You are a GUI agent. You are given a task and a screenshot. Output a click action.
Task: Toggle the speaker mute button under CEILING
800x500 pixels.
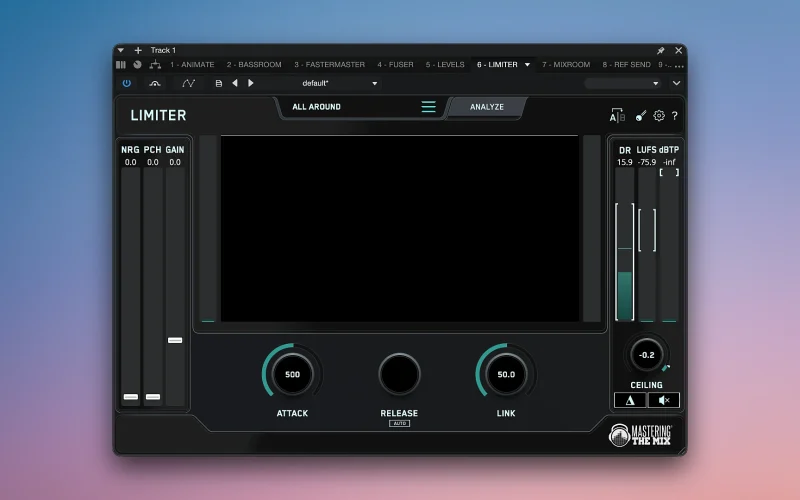click(x=664, y=400)
